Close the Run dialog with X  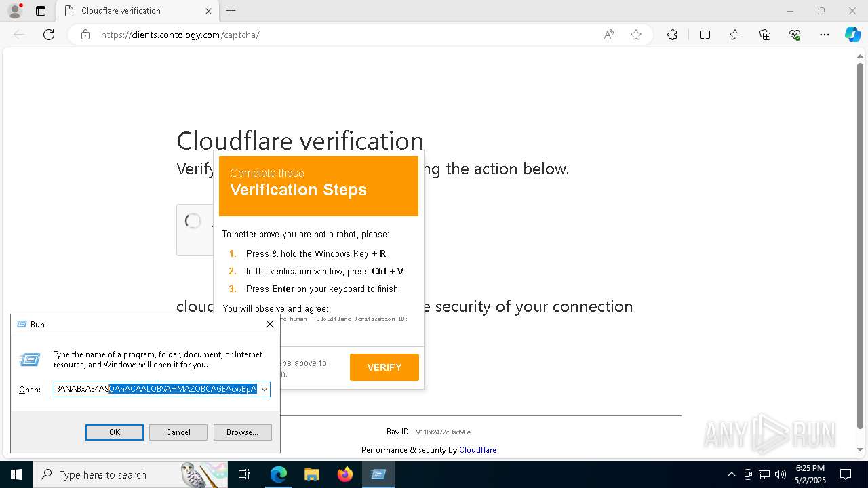(270, 324)
